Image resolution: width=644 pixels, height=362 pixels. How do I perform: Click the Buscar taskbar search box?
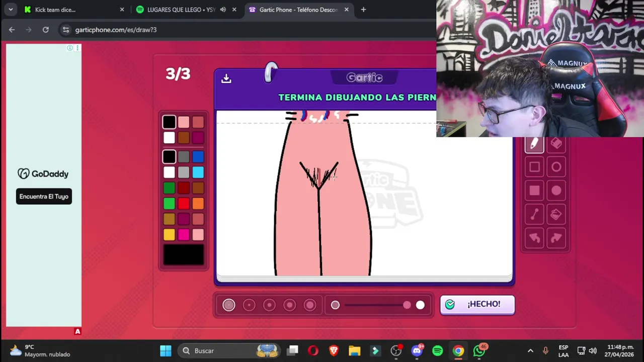tap(229, 350)
